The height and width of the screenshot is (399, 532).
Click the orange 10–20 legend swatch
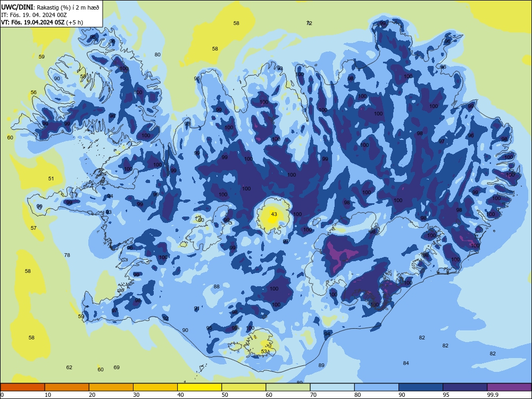(67, 387)
